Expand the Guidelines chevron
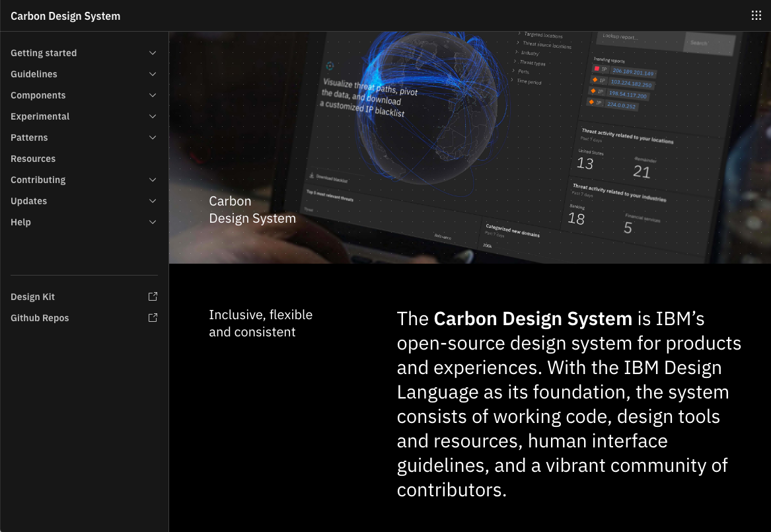Image resolution: width=771 pixels, height=532 pixels. (x=153, y=74)
